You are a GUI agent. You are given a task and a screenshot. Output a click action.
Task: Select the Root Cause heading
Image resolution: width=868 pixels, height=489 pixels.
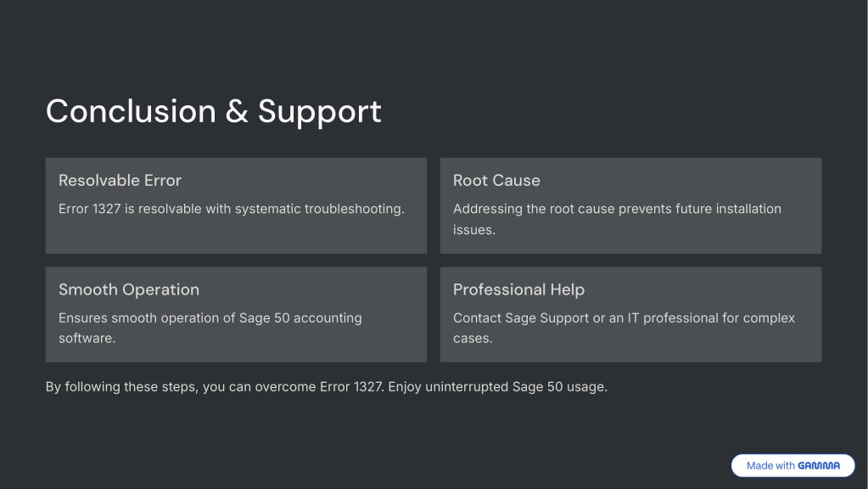496,181
